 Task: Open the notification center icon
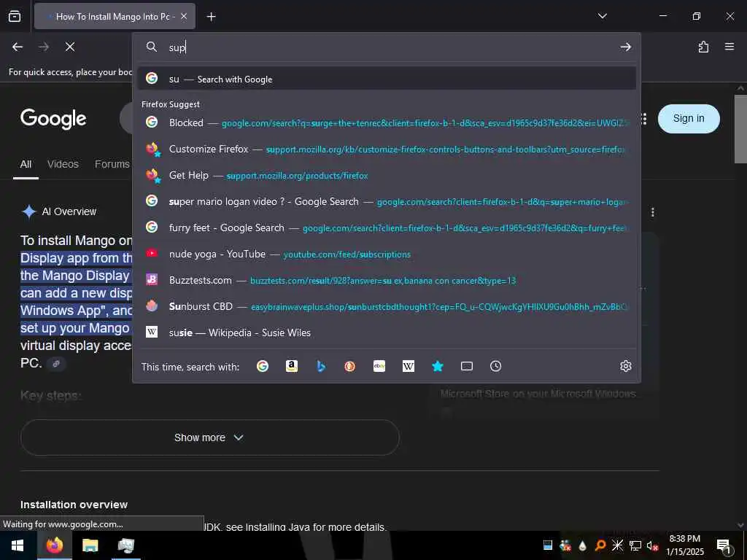click(x=724, y=546)
